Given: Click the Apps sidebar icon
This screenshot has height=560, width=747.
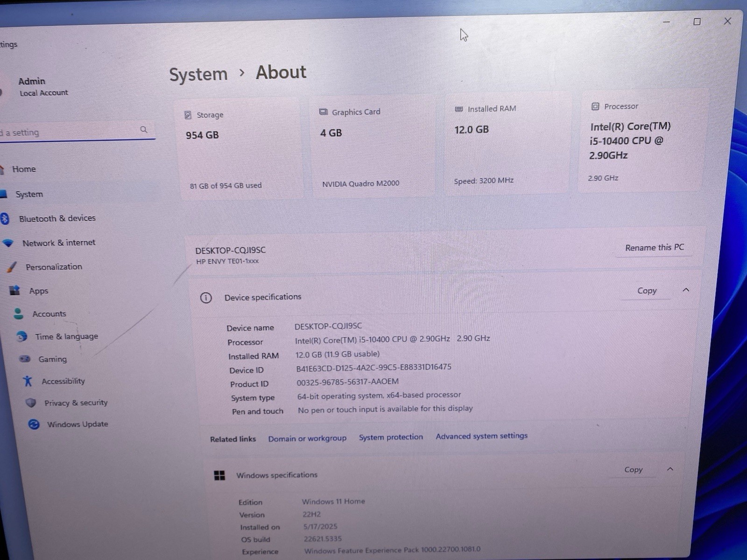Looking at the screenshot, I should click(x=15, y=290).
